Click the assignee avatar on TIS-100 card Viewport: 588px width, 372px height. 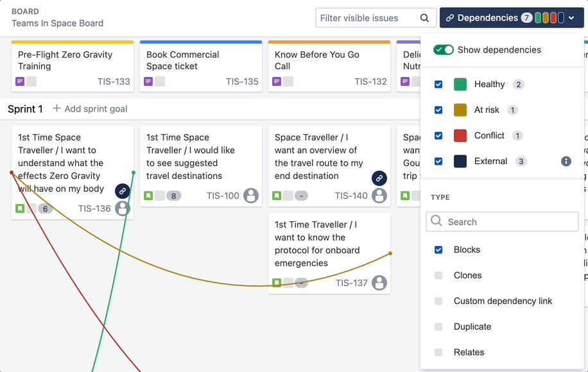(x=250, y=196)
